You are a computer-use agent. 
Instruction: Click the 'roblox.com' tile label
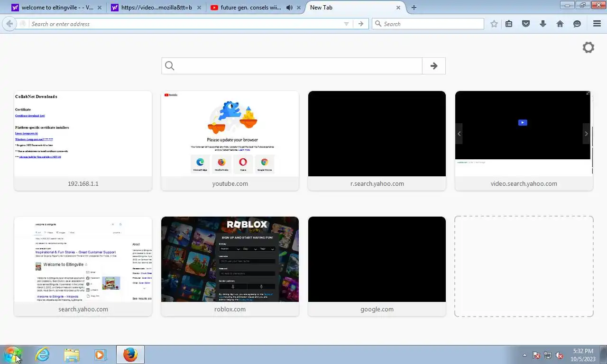pos(230,309)
